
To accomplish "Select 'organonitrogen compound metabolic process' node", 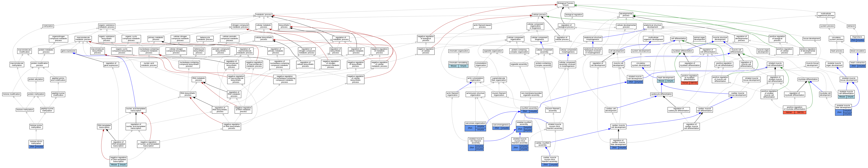I will pyautogui.click(x=58, y=39).
